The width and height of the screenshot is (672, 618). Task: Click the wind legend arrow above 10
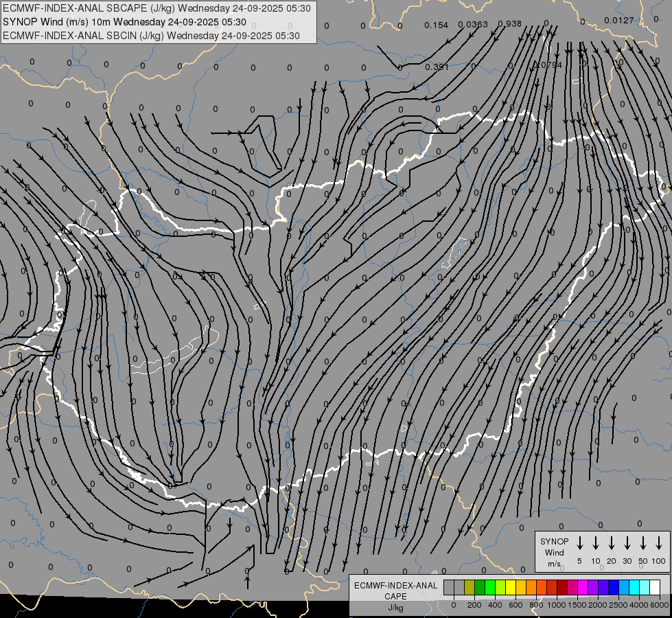[596, 543]
